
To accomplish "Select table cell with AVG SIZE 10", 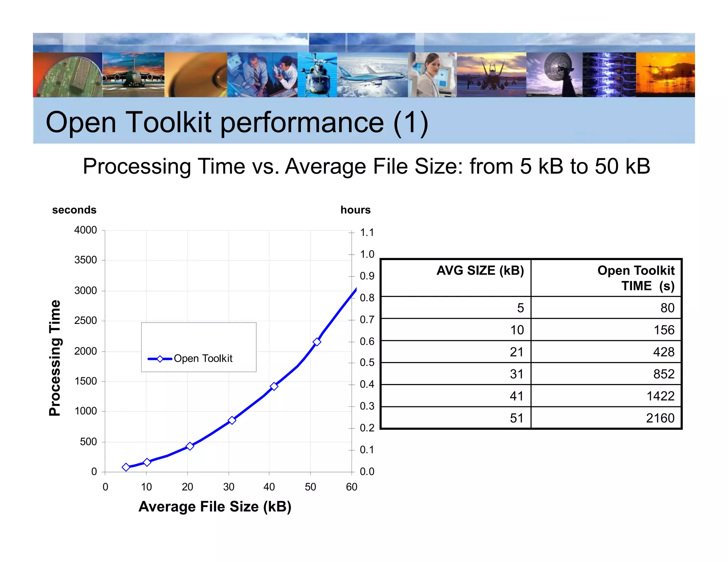I will coord(456,330).
